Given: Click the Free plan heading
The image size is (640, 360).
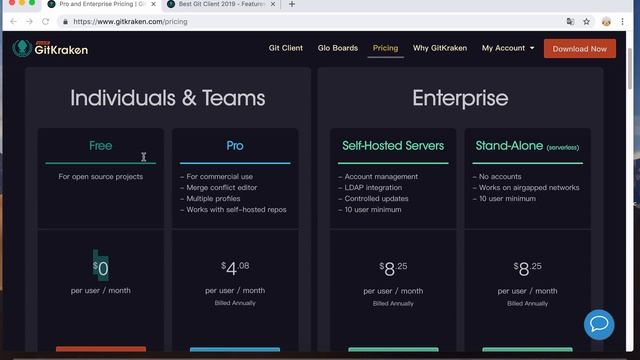Looking at the screenshot, I should 100,146.
